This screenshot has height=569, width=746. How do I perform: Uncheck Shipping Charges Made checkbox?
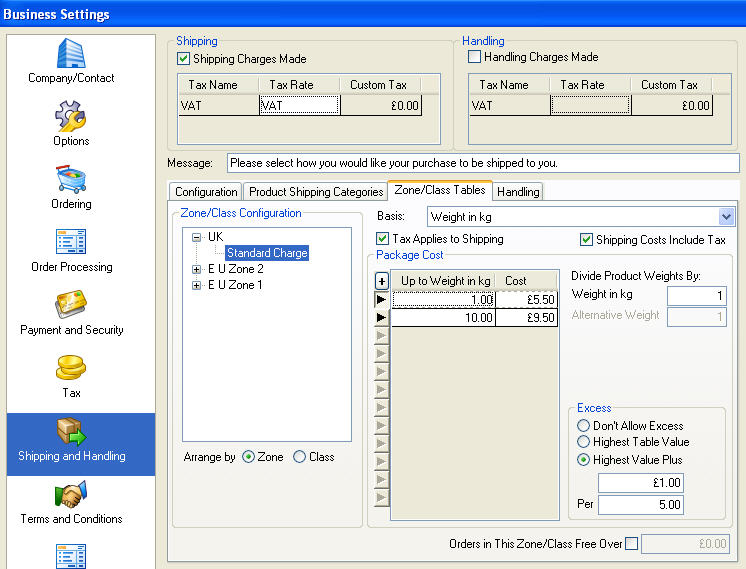coord(184,59)
